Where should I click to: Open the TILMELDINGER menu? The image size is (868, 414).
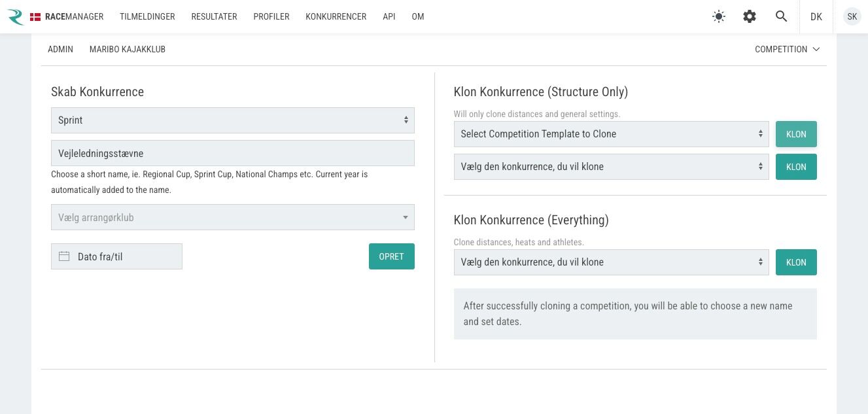[x=147, y=17]
